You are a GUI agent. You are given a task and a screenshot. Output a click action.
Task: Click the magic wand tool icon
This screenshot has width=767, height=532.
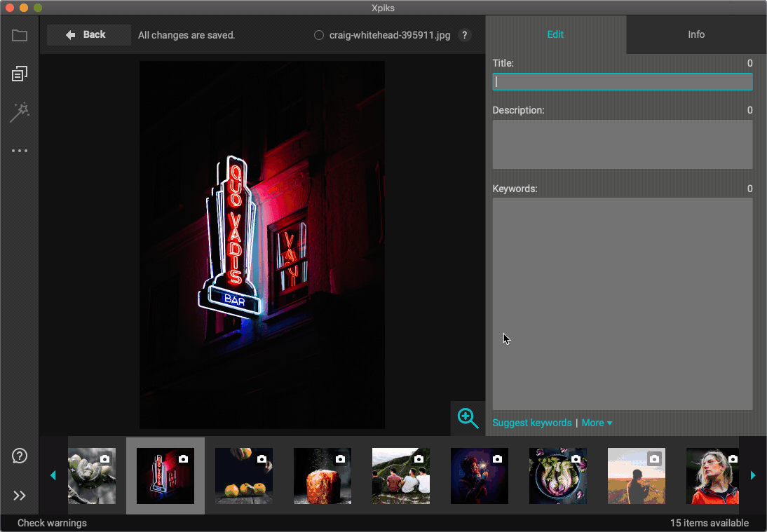tap(20, 112)
